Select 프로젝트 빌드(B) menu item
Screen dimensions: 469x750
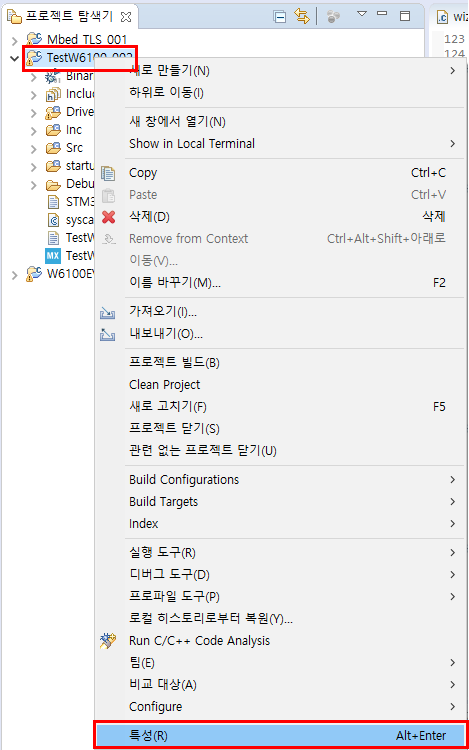(x=280, y=363)
